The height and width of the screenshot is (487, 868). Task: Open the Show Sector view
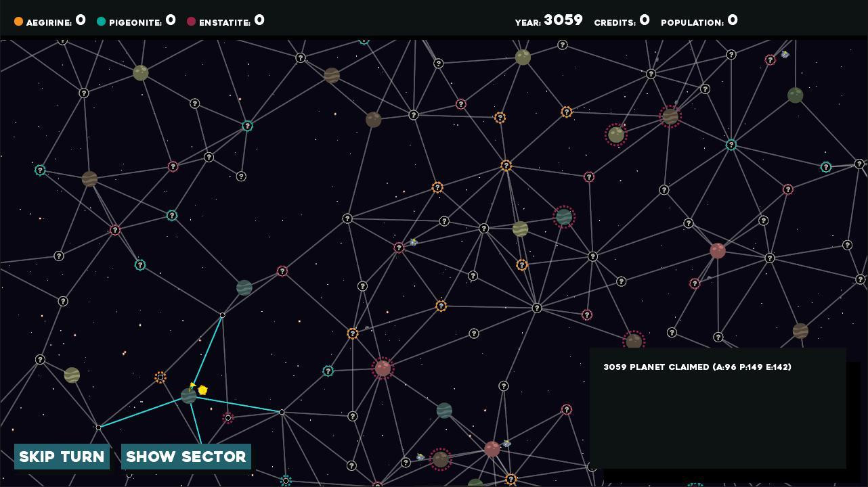point(186,457)
